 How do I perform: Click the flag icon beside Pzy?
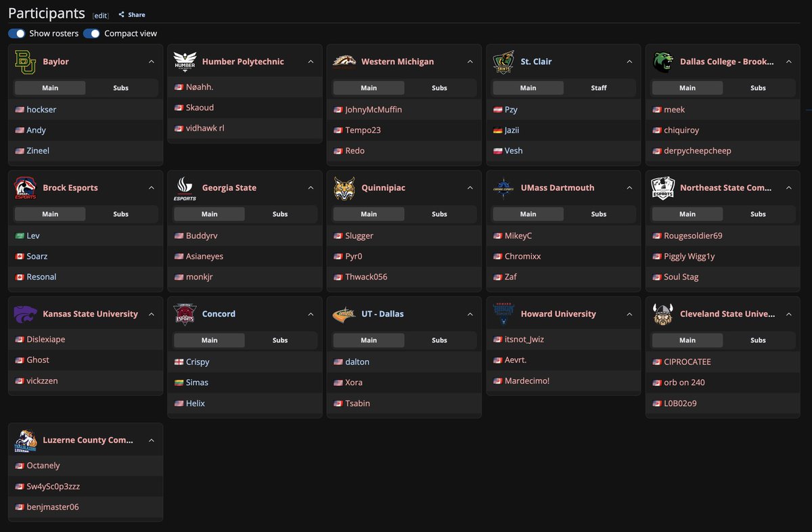click(x=497, y=110)
